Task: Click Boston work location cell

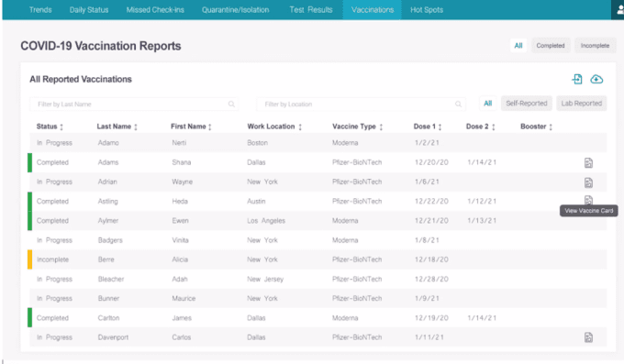Action: click(x=258, y=143)
